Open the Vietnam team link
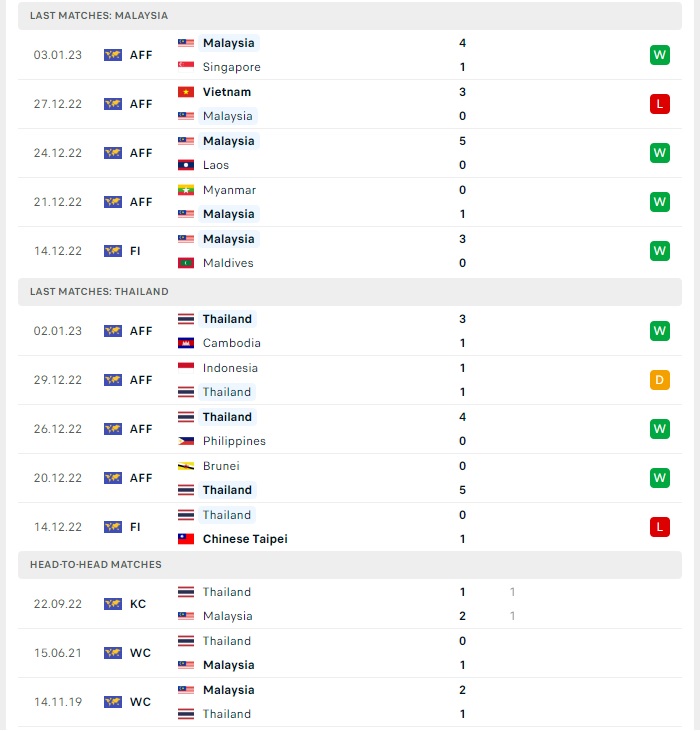Image resolution: width=700 pixels, height=731 pixels. (226, 92)
